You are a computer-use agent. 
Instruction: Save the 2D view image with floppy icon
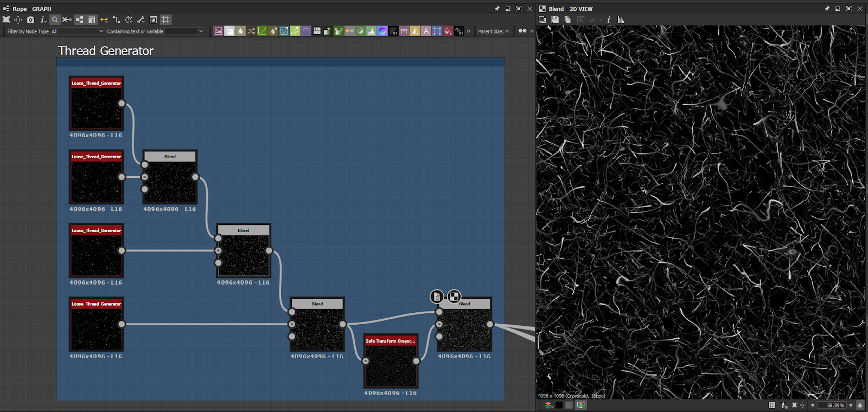click(554, 20)
